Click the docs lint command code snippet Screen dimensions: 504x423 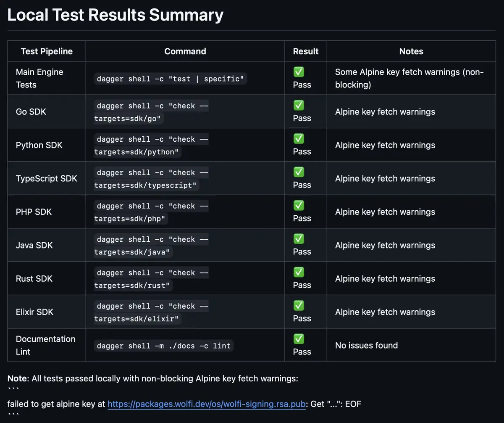point(164,346)
